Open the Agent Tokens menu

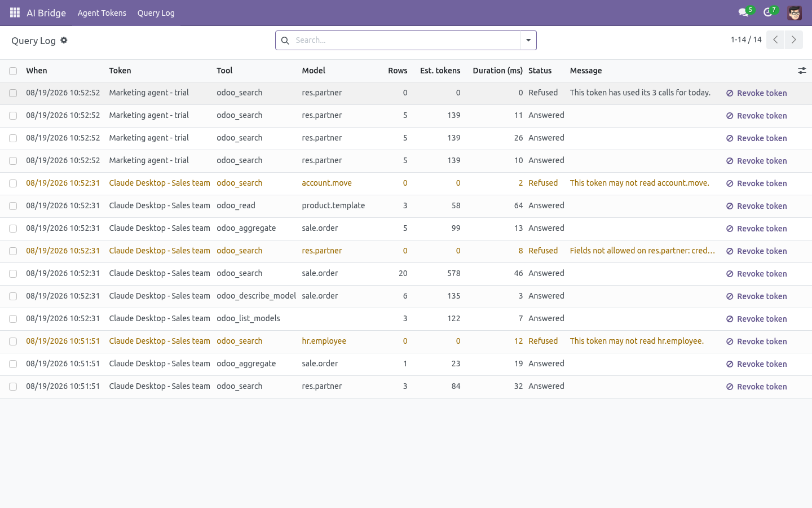pyautogui.click(x=102, y=12)
